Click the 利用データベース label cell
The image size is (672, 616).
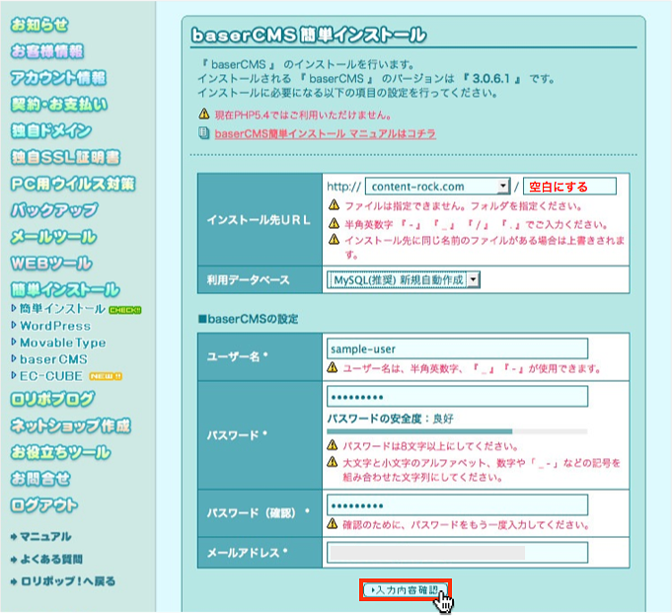click(260, 280)
